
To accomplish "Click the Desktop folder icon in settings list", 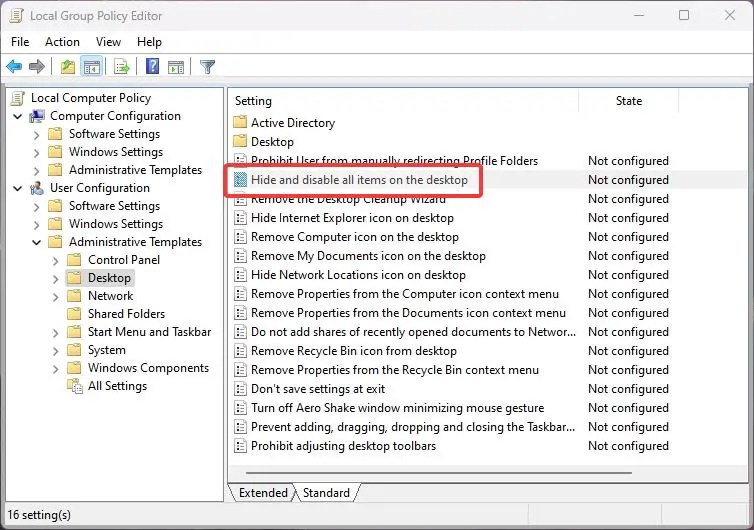I will (239, 141).
